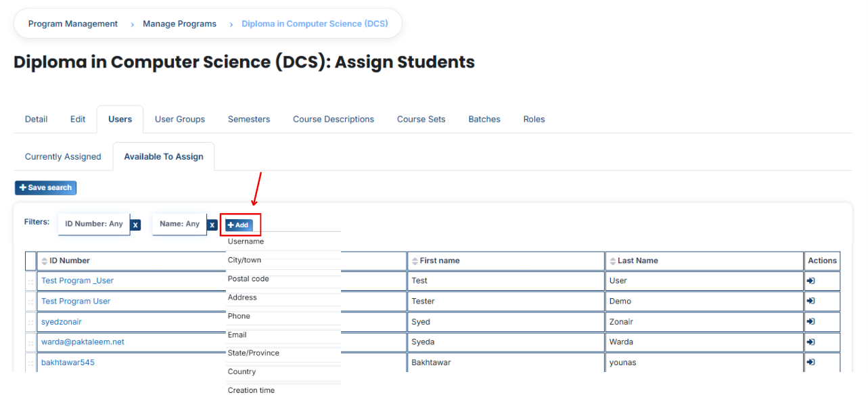
Task: Switch to Batches tab
Action: pyautogui.click(x=484, y=119)
